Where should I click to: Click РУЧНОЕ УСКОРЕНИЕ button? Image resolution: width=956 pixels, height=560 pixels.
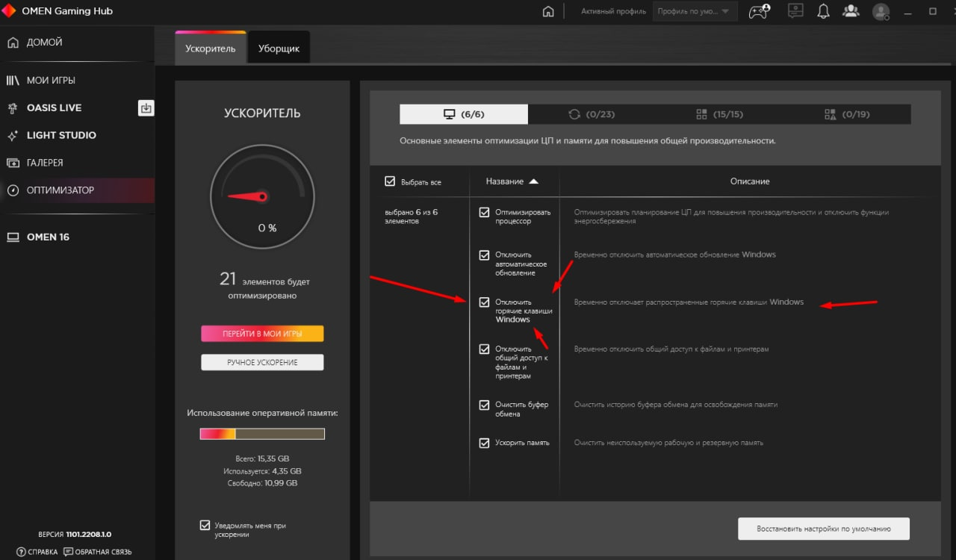pos(262,362)
